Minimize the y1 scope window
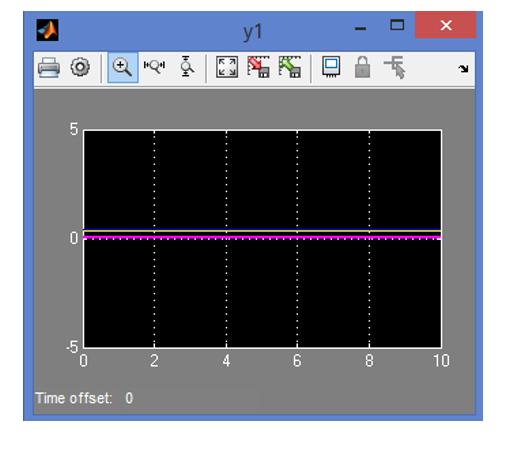526x449 pixels. [x=361, y=29]
